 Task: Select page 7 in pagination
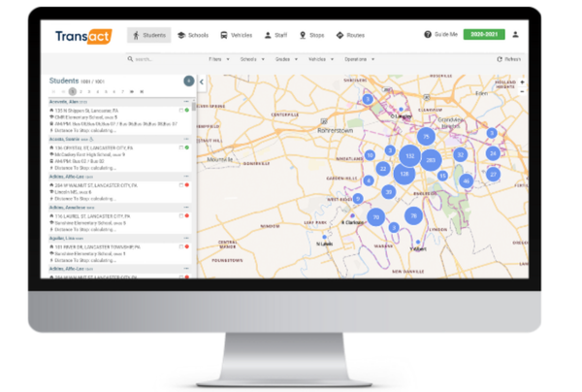(122, 91)
